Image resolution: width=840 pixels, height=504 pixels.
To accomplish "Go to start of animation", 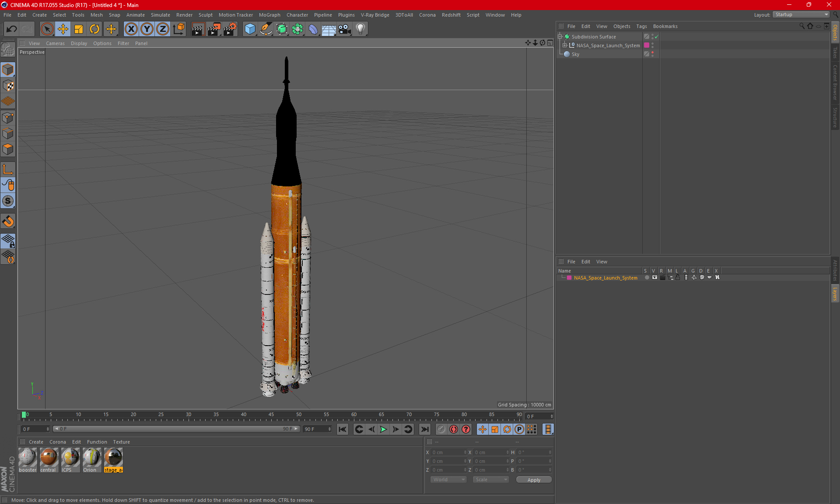I will click(343, 429).
